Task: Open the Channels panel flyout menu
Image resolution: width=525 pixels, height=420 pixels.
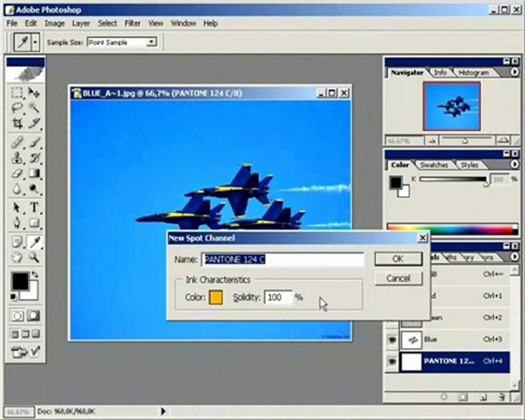Action: [x=514, y=257]
